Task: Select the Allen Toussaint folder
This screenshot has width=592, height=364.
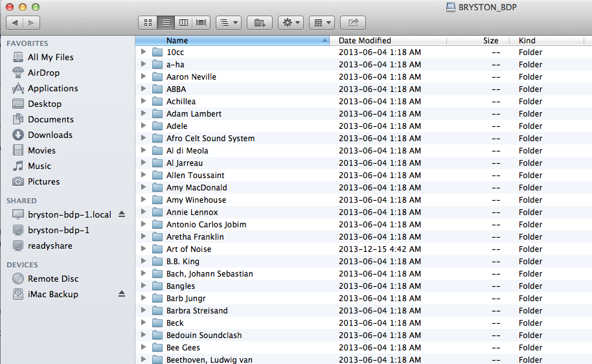Action: 195,176
